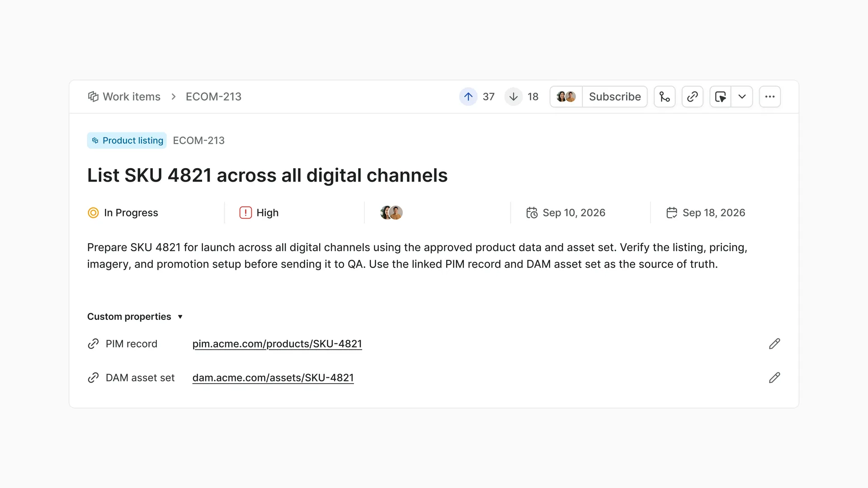Upvote the work item with the up arrow
Viewport: 868px width, 488px height.
click(468, 97)
